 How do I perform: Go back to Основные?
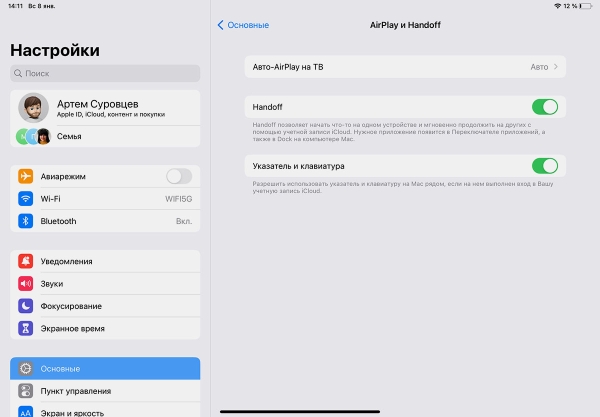pos(243,25)
